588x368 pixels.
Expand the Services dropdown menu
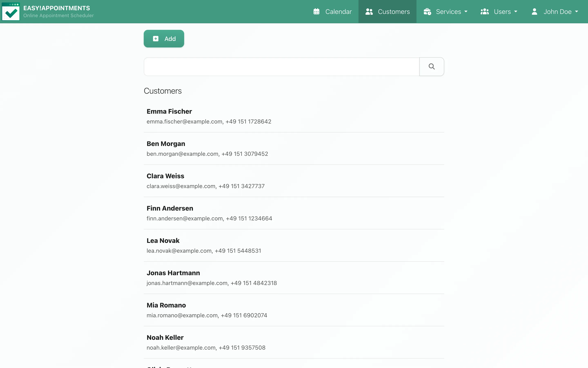click(445, 12)
